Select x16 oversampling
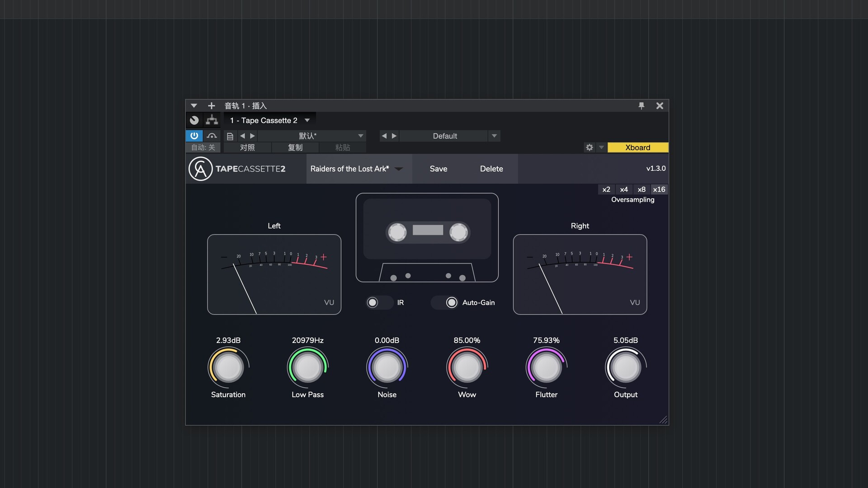Viewport: 868px width, 488px height. pyautogui.click(x=659, y=189)
